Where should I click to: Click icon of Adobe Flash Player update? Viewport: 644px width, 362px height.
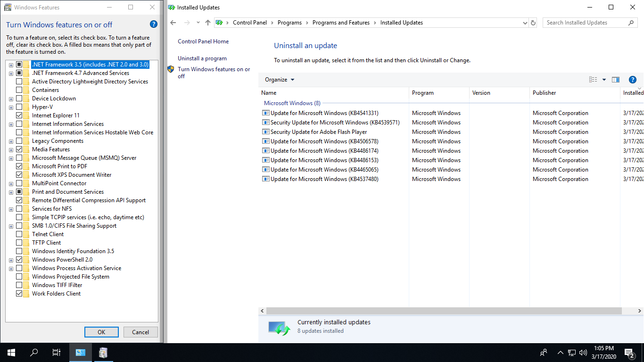tap(265, 132)
